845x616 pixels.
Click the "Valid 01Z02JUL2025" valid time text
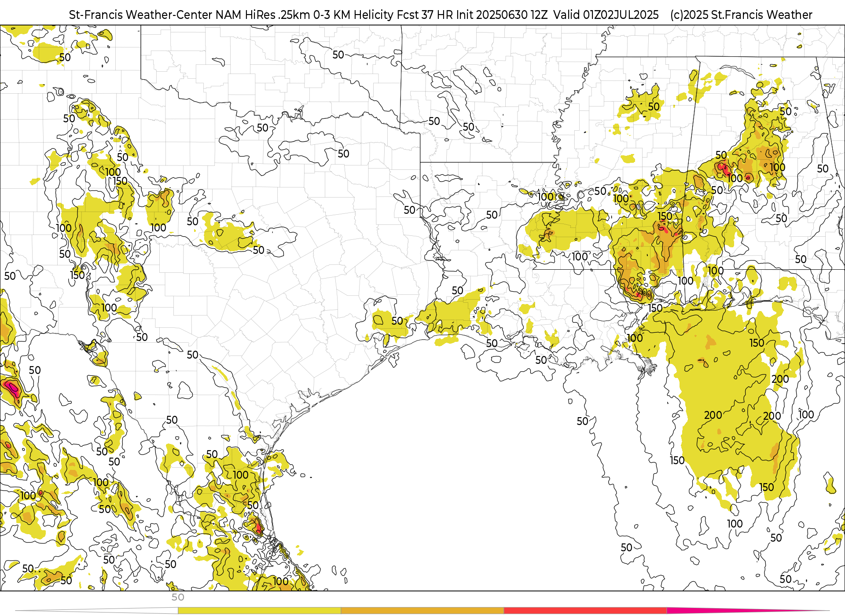(x=606, y=15)
